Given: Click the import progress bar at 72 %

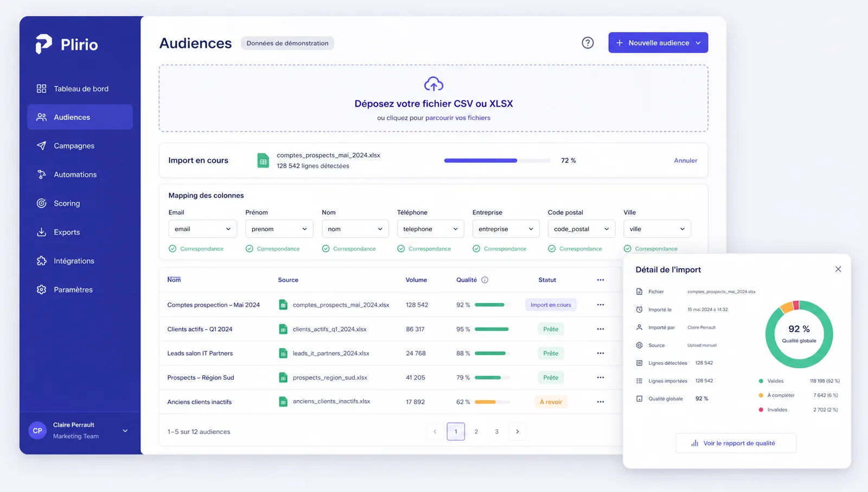Looking at the screenshot, I should point(497,161).
